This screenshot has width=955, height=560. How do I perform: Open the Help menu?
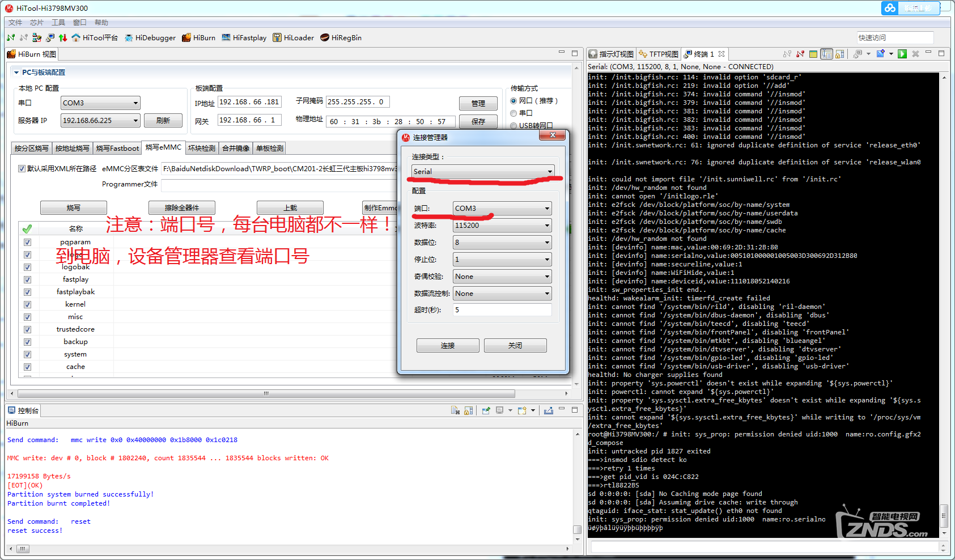[101, 23]
